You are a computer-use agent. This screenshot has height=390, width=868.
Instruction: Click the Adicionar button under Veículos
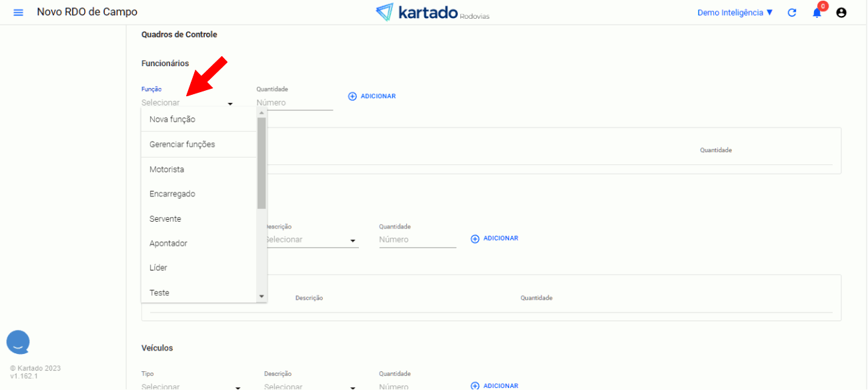coord(494,385)
